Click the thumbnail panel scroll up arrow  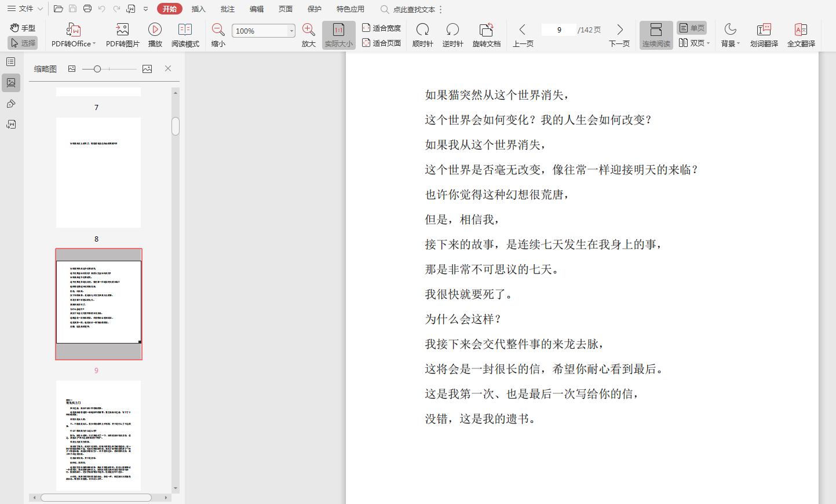176,92
